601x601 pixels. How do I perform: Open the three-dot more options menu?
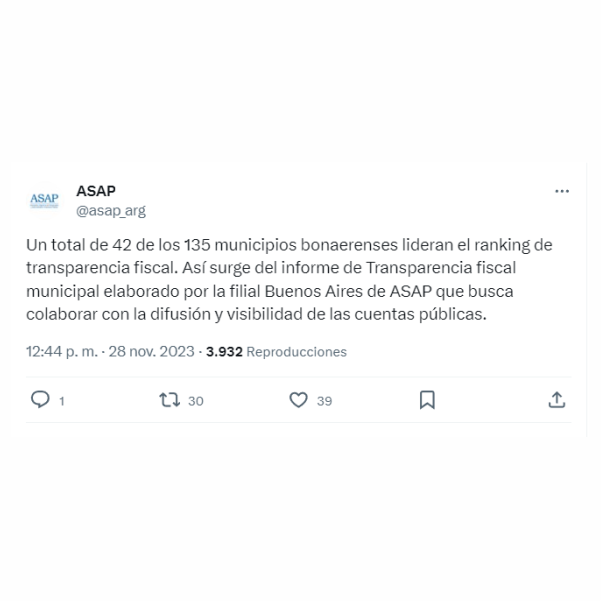point(562,191)
